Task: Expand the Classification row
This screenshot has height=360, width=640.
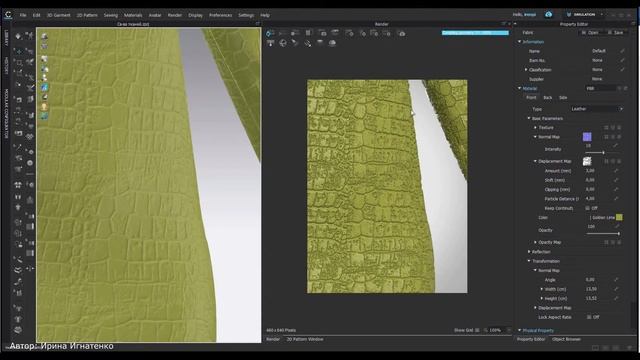Action: 526,70
